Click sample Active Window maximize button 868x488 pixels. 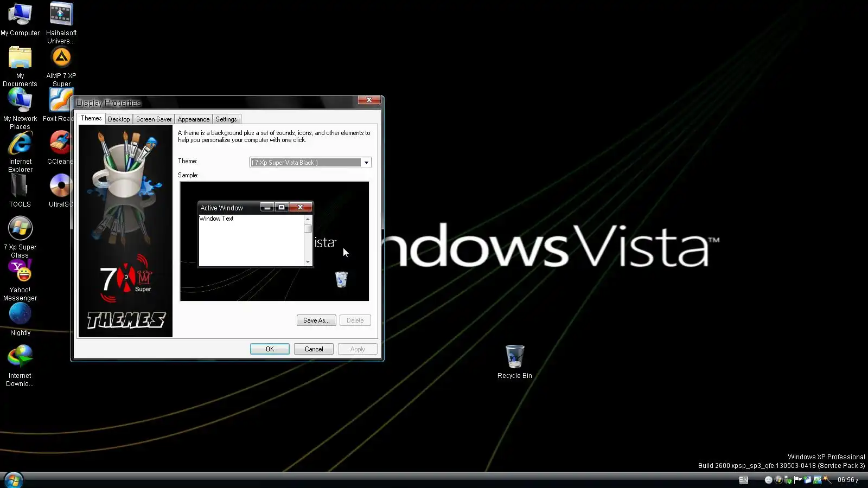[x=282, y=207]
